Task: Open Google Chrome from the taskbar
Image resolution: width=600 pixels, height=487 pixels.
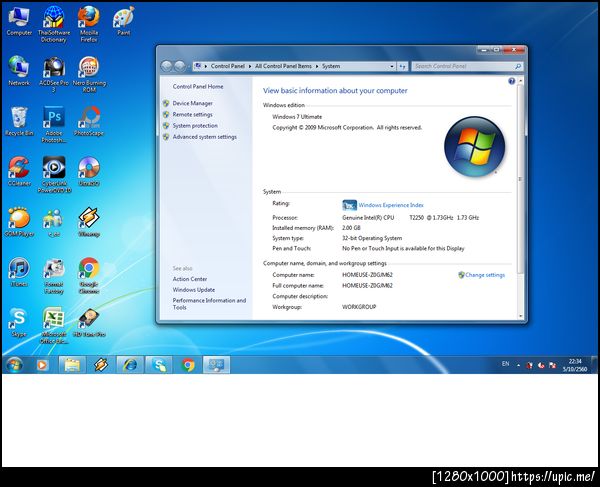Action: pyautogui.click(x=188, y=365)
